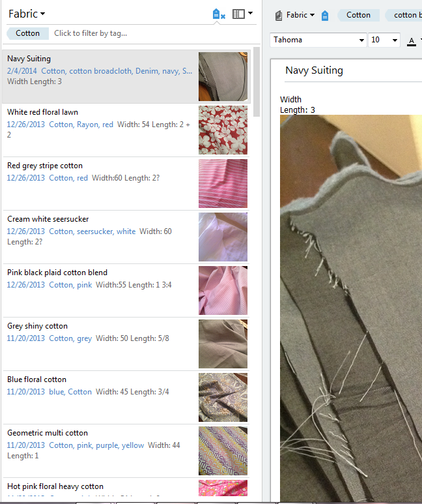Click the large navy fabric photo in note

[351, 308]
